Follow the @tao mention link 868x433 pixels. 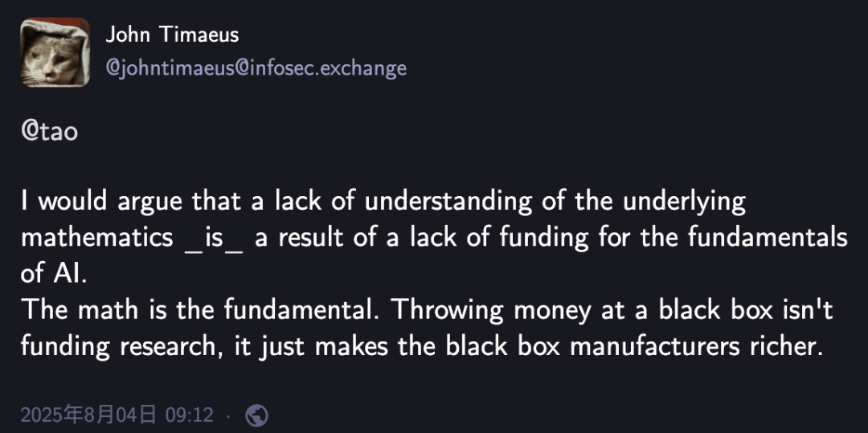[x=49, y=131]
